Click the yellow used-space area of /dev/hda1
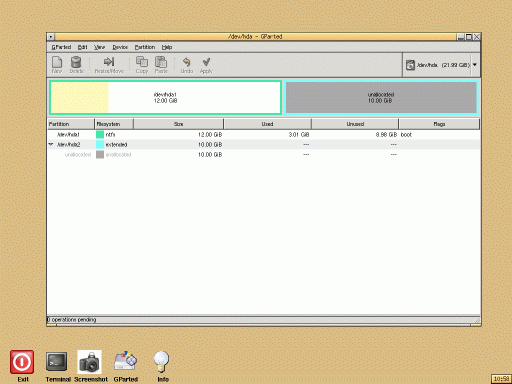 [x=79, y=98]
